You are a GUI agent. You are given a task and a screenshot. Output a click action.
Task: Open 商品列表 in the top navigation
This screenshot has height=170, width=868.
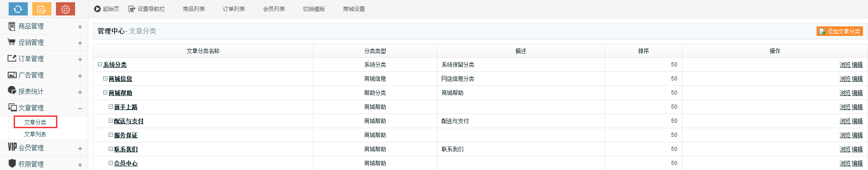tap(194, 9)
